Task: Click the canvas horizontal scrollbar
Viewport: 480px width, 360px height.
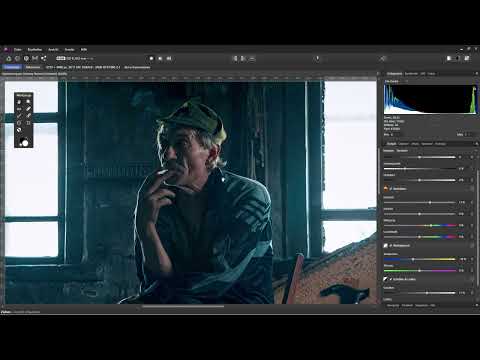Action: [183, 306]
